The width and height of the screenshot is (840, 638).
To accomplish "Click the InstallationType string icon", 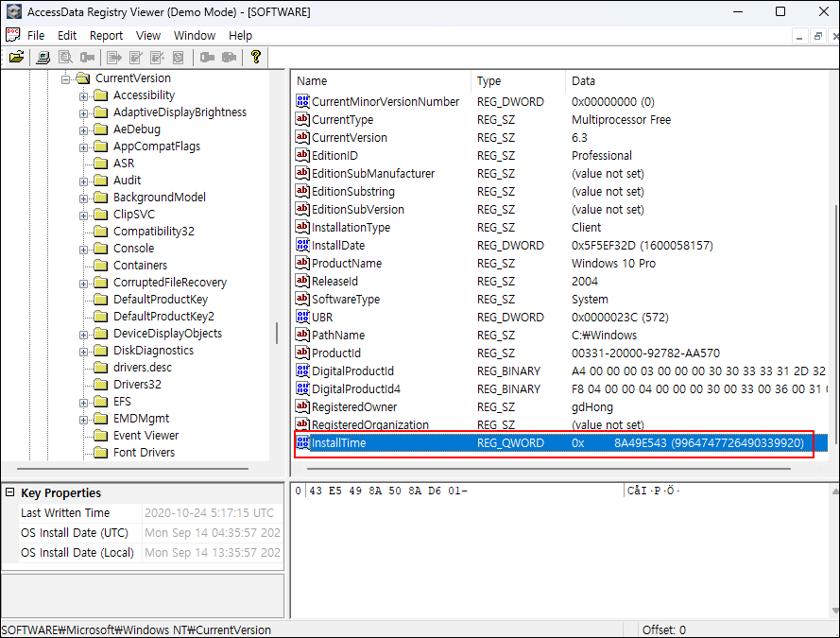I will coord(302,227).
